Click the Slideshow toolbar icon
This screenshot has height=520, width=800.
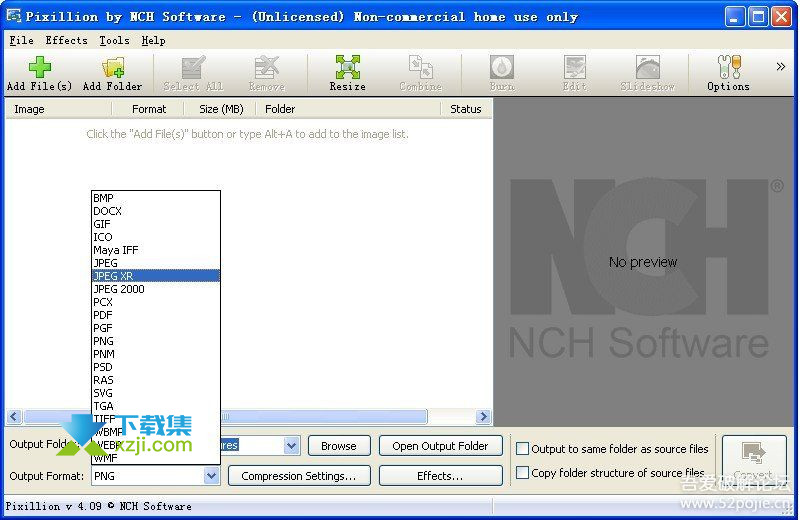pos(647,73)
